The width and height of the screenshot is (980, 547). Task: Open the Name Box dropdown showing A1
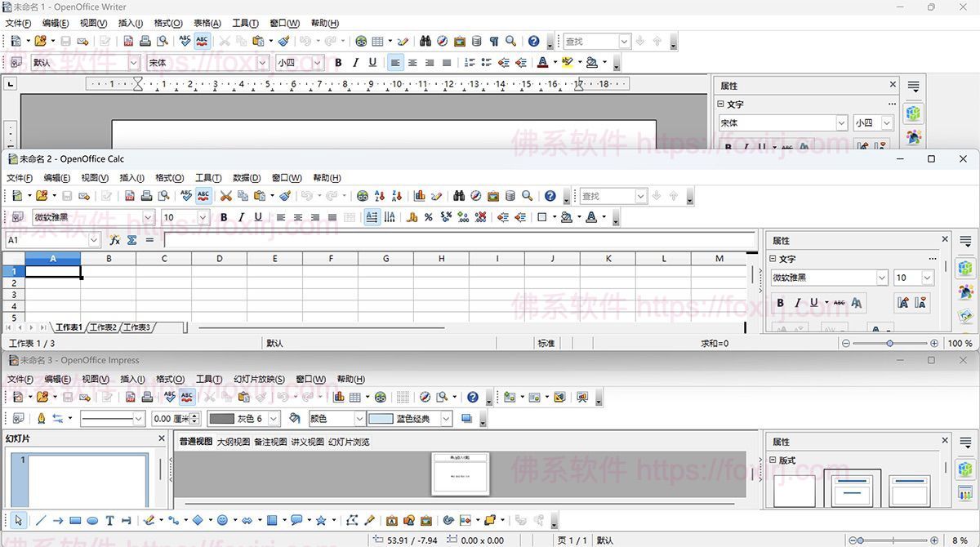click(93, 239)
